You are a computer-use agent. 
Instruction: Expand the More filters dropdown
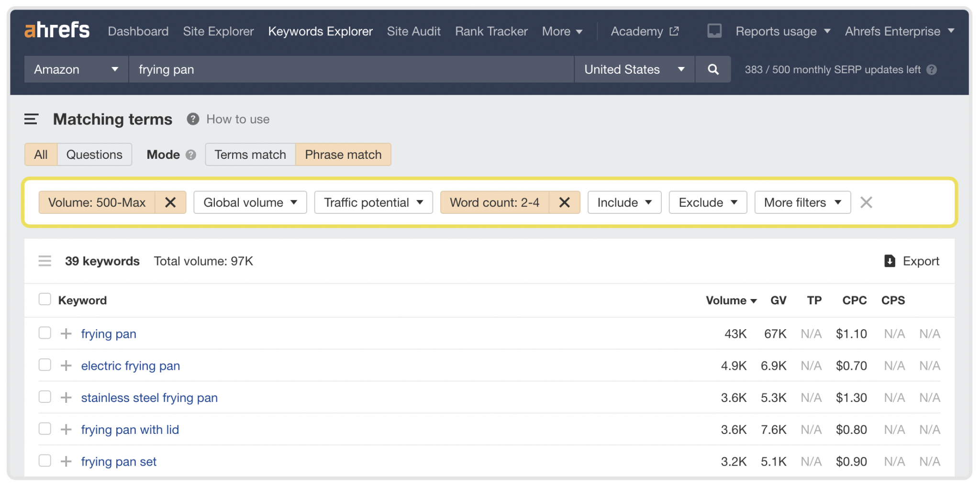pos(802,202)
